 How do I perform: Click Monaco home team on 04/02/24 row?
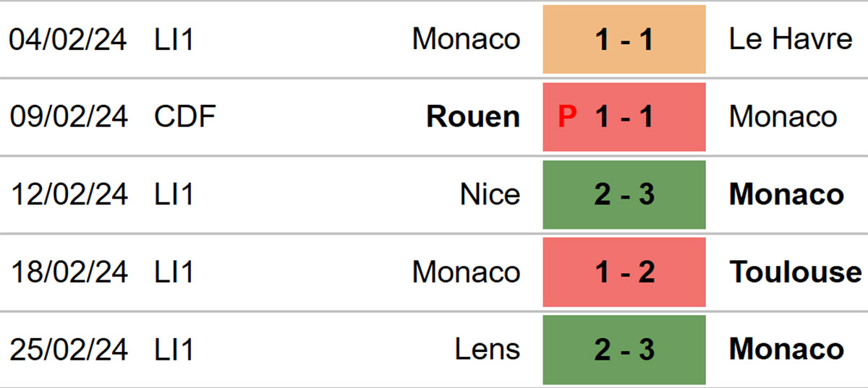coord(466,39)
